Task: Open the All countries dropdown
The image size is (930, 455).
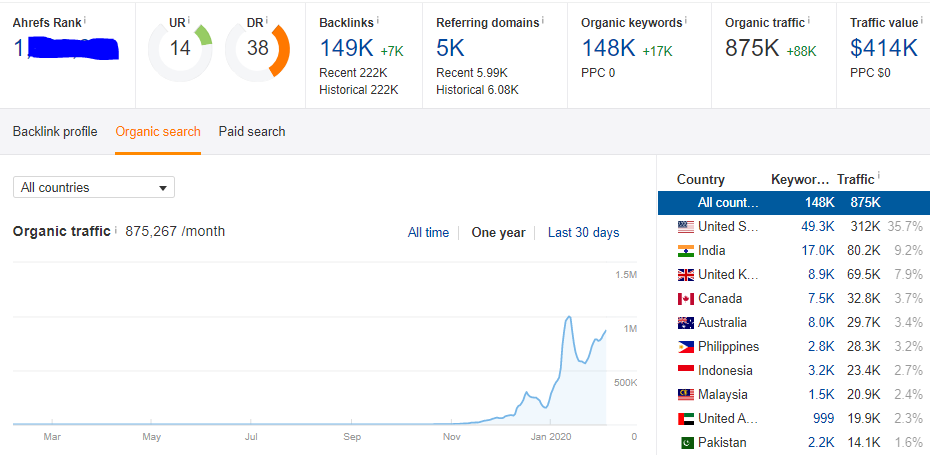Action: pos(94,187)
